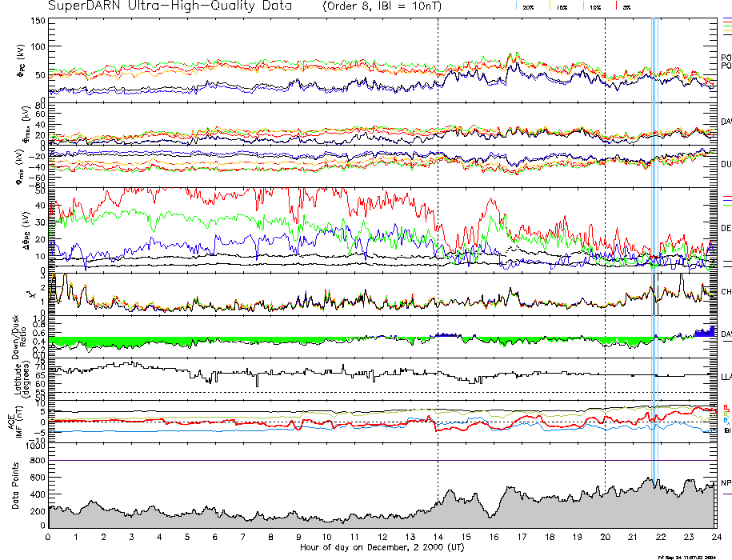Click the 20% legend marker at top

coord(527,6)
